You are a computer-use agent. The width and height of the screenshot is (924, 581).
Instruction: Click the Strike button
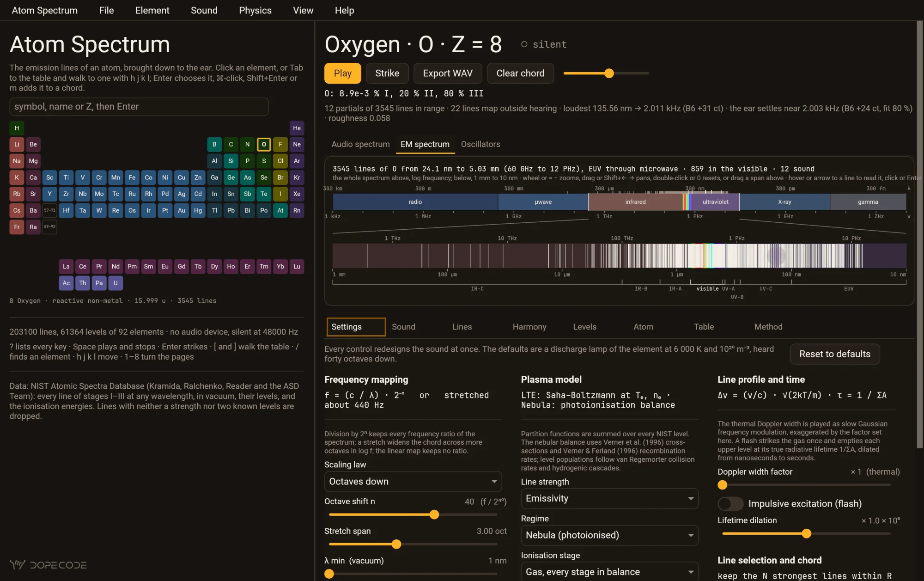click(x=387, y=73)
